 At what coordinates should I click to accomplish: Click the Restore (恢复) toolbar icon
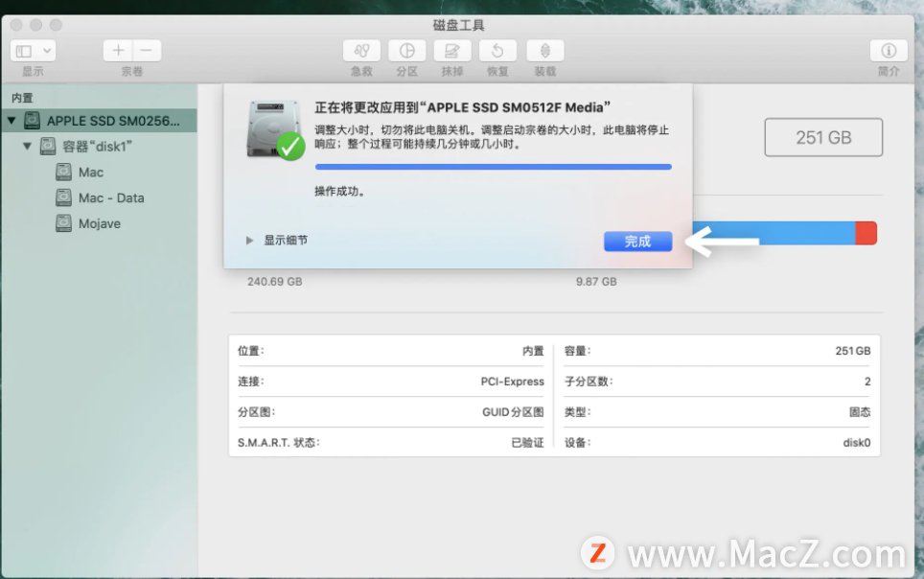click(x=498, y=51)
